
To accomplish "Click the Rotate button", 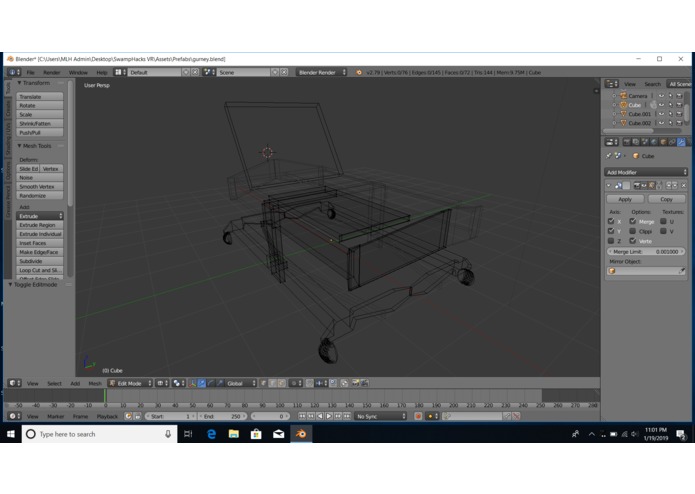I will pos(40,105).
